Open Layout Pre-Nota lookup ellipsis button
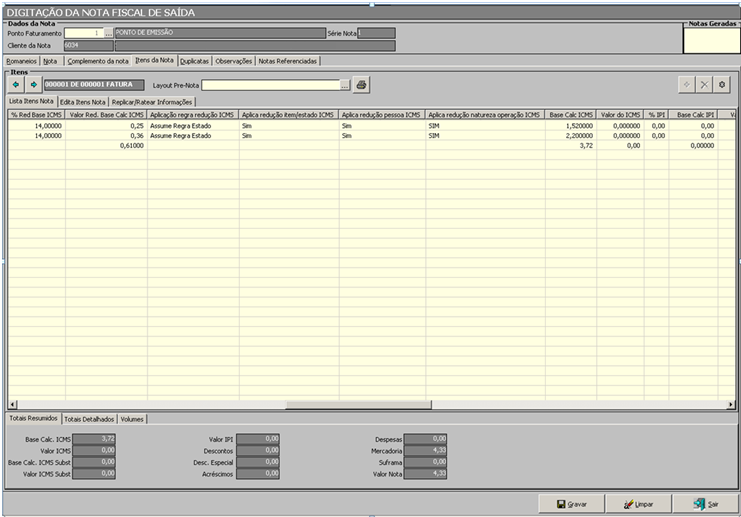The height and width of the screenshot is (517, 741). point(344,85)
